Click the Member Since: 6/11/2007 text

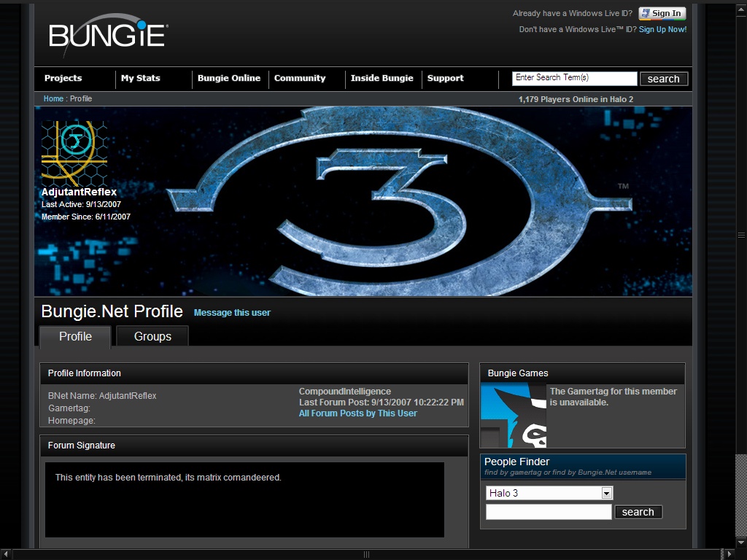point(86,217)
